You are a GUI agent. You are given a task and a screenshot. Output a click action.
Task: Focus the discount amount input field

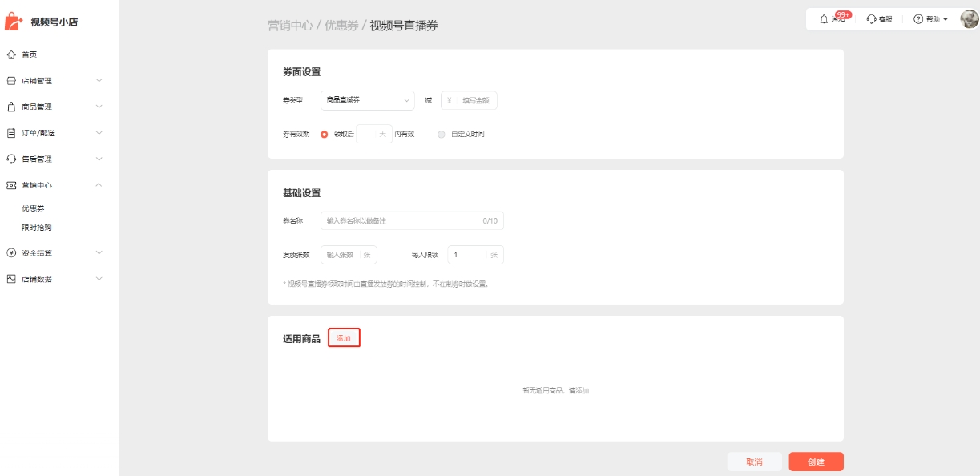(x=470, y=100)
